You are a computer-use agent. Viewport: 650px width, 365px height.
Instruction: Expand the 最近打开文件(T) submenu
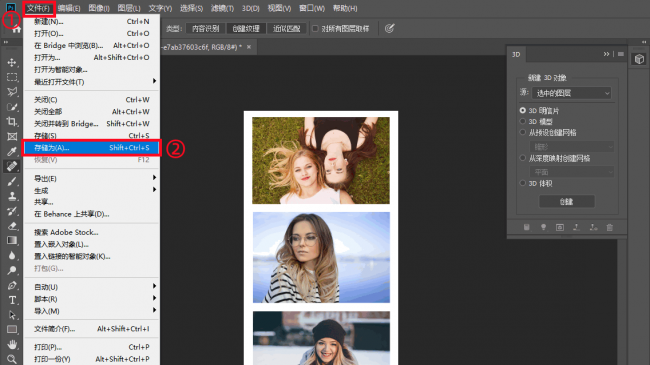click(91, 82)
